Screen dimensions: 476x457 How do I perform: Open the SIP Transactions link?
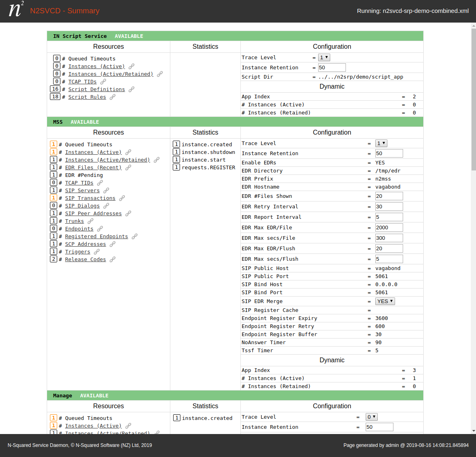tap(90, 198)
